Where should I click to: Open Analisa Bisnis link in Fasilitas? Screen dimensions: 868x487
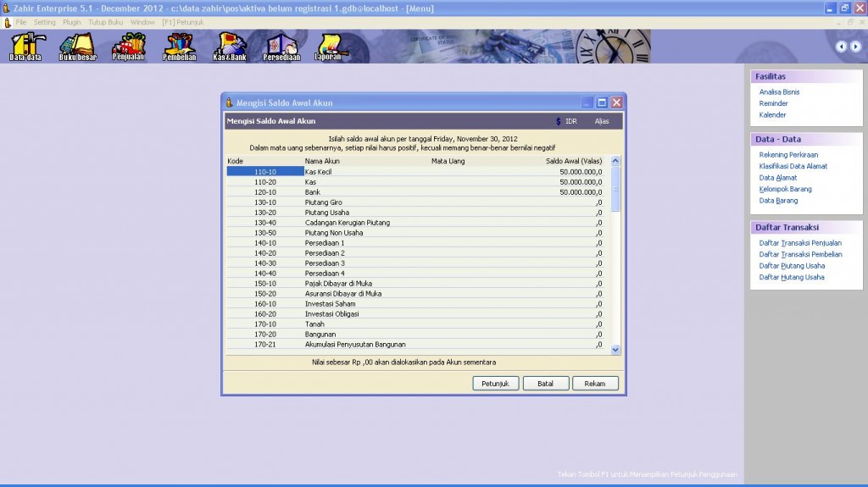pos(779,92)
